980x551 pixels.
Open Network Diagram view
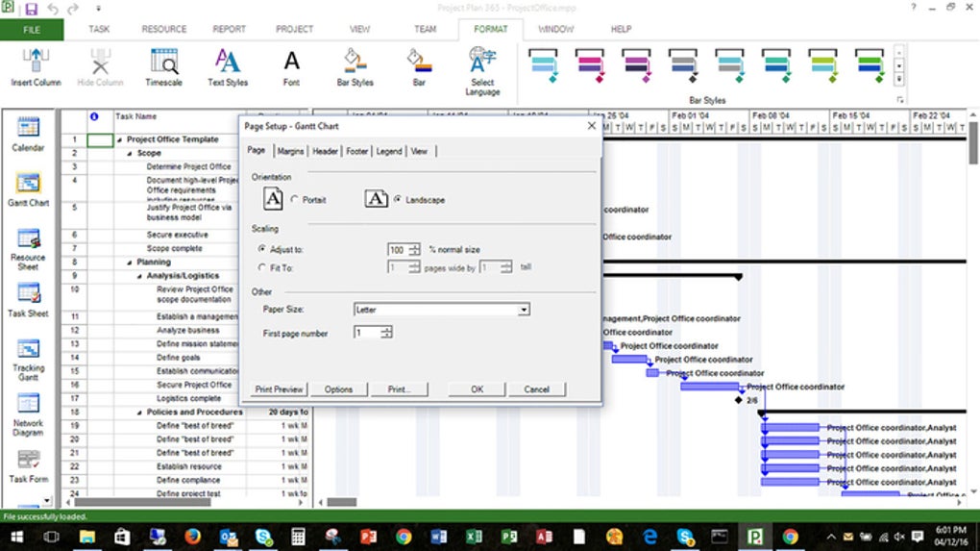pyautogui.click(x=28, y=413)
